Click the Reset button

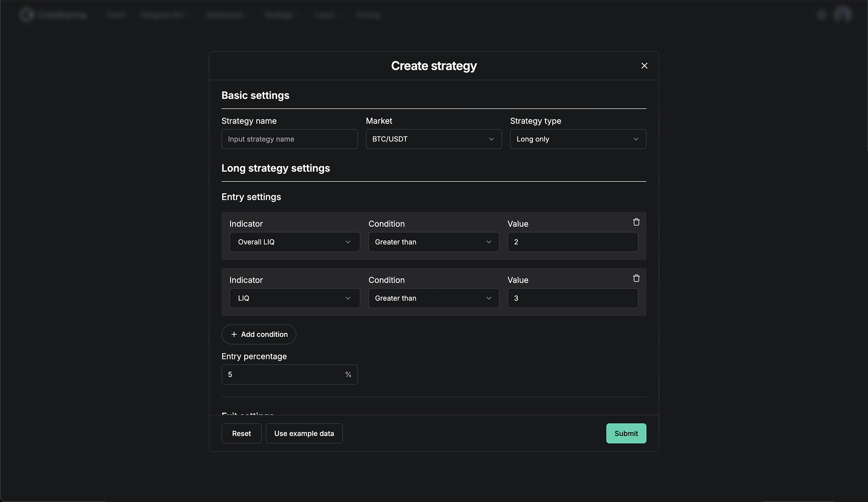click(241, 433)
